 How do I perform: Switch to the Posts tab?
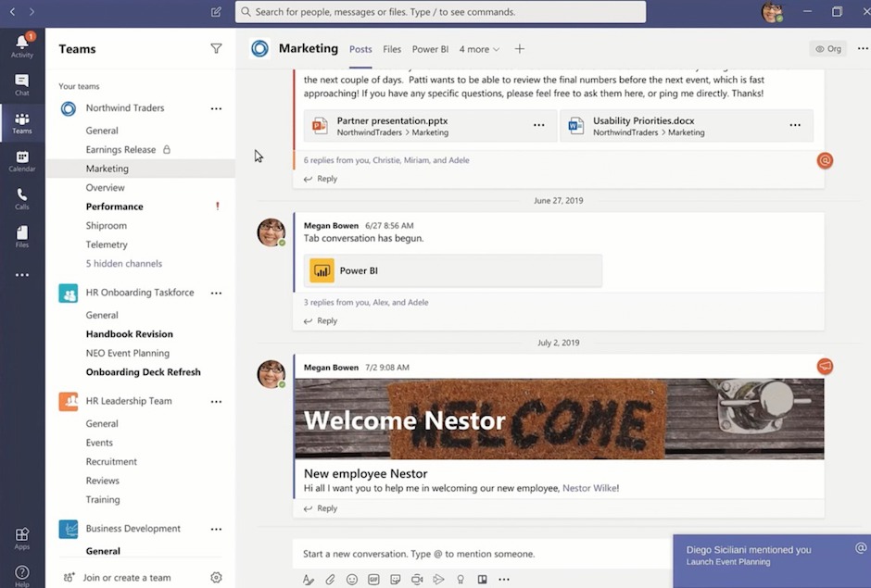[360, 49]
